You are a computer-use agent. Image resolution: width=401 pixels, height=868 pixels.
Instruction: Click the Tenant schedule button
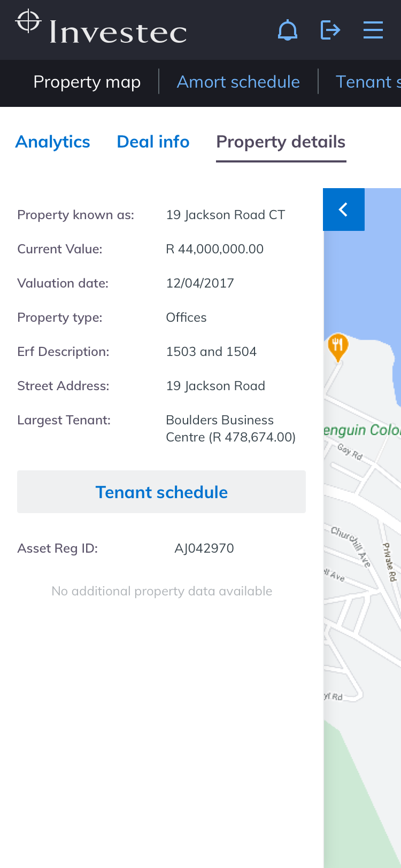[161, 492]
